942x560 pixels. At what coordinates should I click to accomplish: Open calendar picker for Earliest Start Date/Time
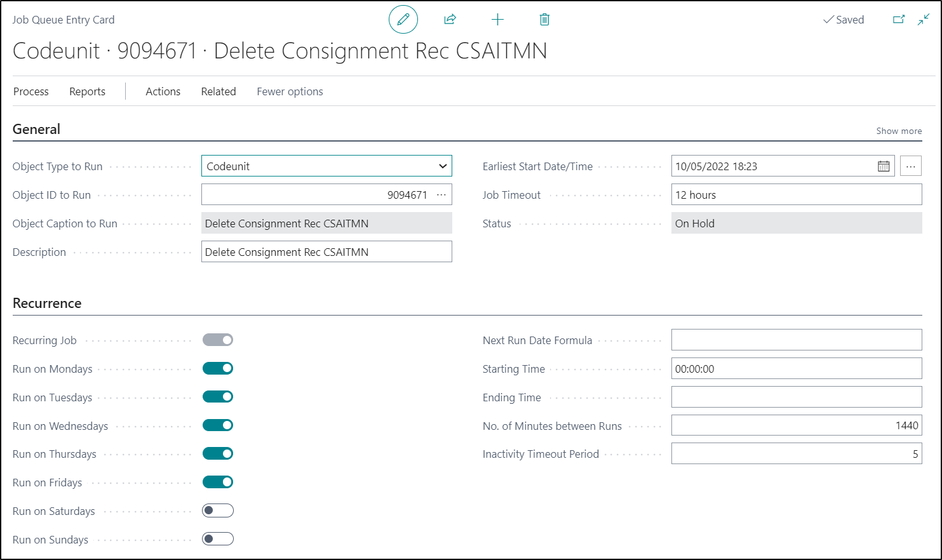point(884,166)
